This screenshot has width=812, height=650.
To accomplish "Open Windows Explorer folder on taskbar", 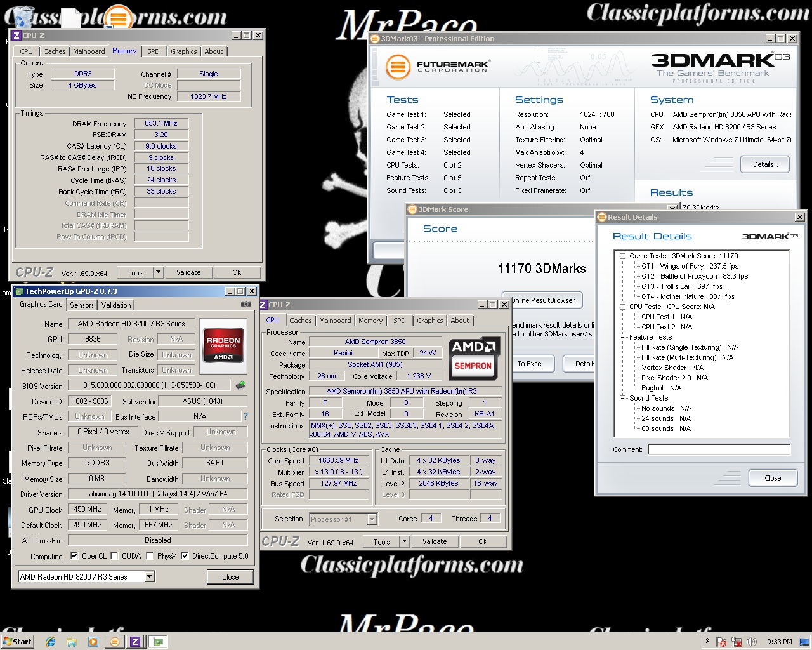I will tap(72, 641).
